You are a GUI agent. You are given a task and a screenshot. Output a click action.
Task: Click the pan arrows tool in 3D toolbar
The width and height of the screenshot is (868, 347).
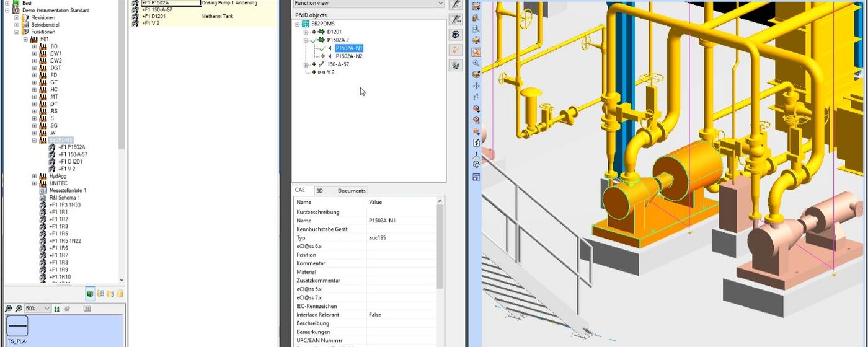pos(476,86)
